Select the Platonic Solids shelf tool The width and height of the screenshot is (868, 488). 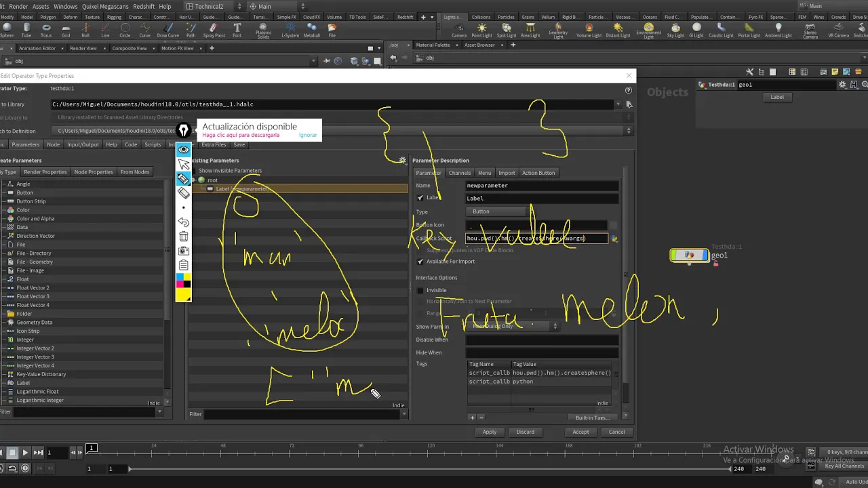click(263, 31)
